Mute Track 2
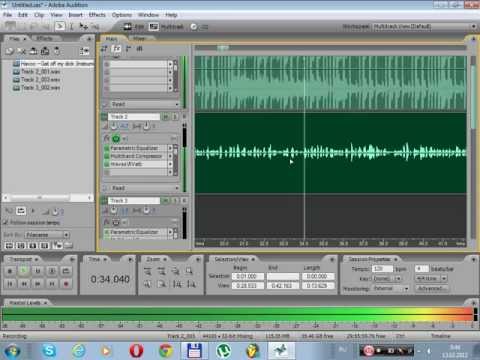The height and width of the screenshot is (360, 480). click(165, 117)
